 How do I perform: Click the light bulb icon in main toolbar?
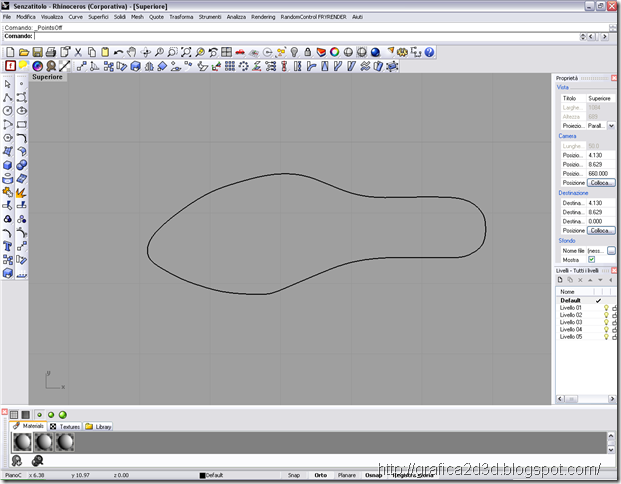point(294,52)
